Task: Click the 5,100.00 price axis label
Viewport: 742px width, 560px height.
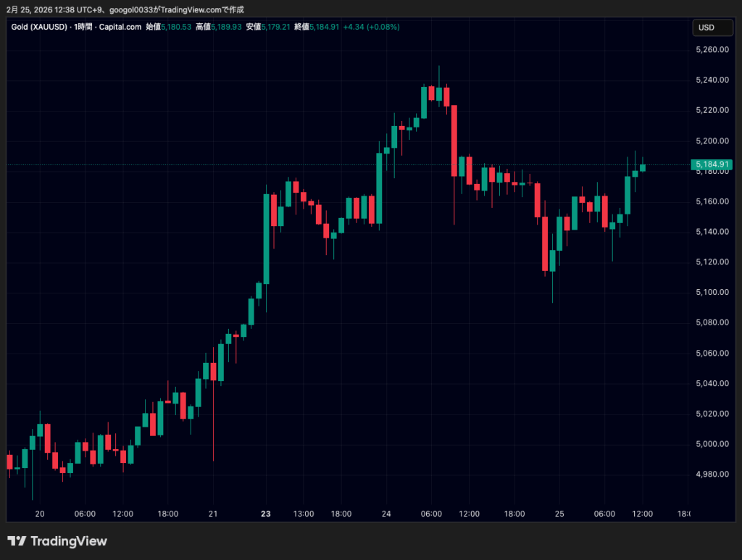Action: tap(711, 292)
